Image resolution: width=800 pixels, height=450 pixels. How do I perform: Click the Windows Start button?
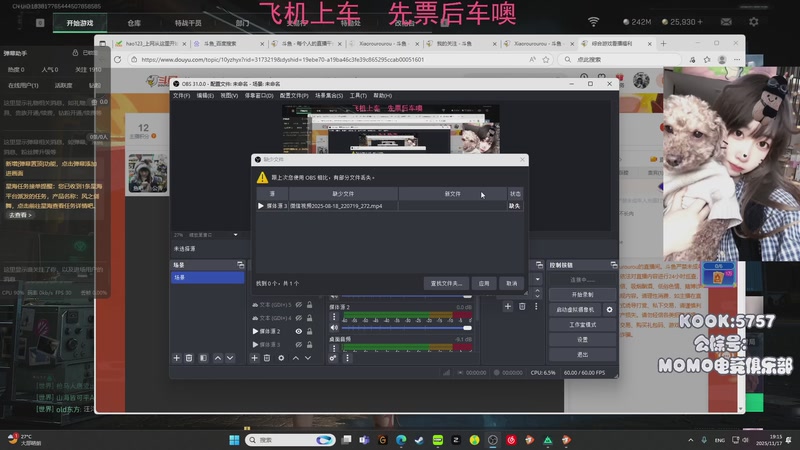click(x=234, y=440)
